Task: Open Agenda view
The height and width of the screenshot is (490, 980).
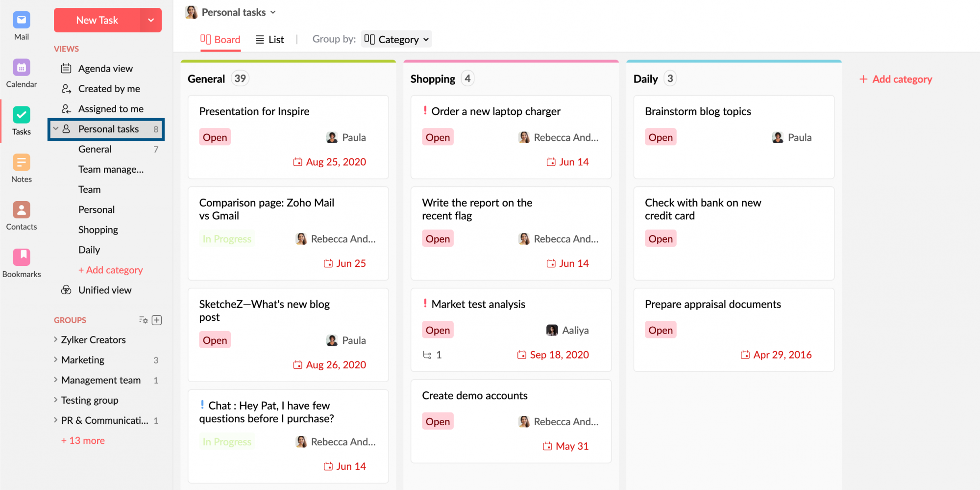Action: [x=105, y=68]
